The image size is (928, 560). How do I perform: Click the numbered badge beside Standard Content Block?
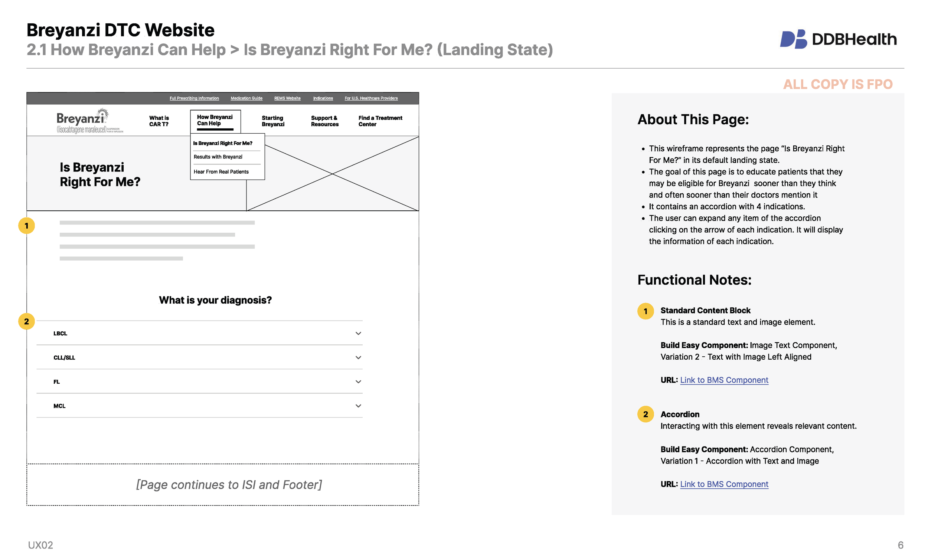coord(646,311)
